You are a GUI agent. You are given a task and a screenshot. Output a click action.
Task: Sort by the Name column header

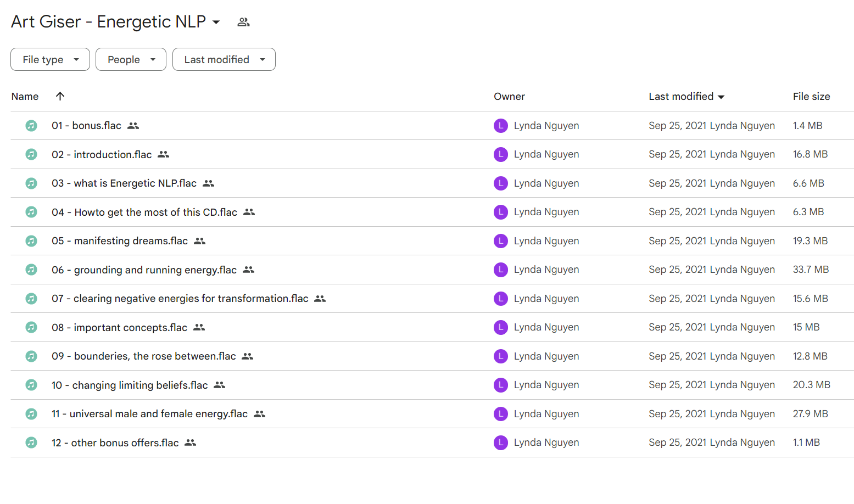pos(25,97)
